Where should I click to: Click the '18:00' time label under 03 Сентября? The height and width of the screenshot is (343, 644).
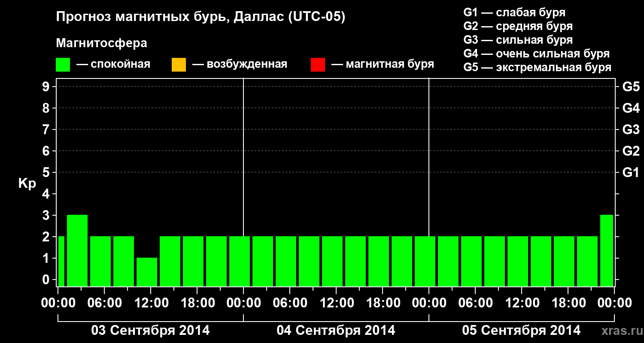pyautogui.click(x=197, y=303)
